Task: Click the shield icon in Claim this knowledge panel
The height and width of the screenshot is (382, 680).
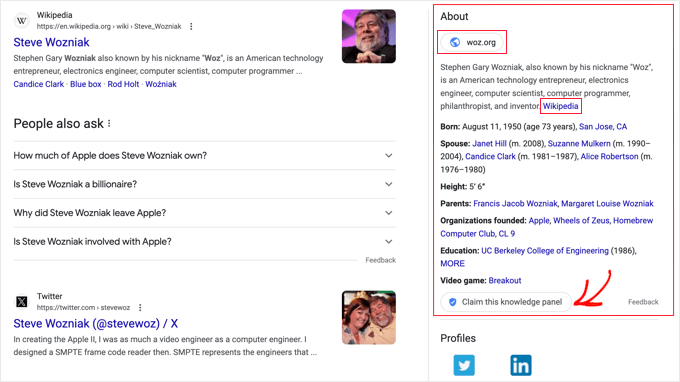Action: [x=452, y=302]
